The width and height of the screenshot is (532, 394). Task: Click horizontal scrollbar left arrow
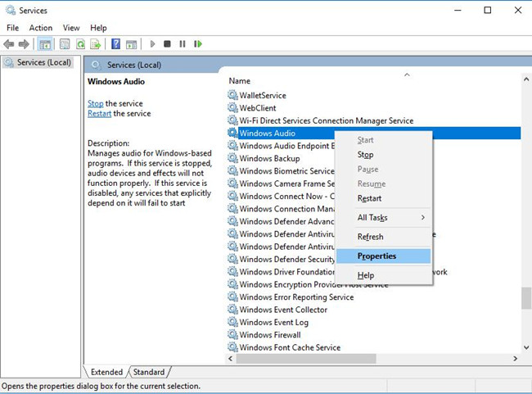click(x=231, y=358)
